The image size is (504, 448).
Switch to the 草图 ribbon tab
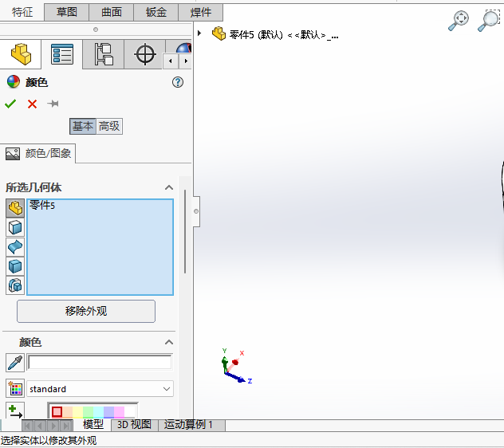(x=66, y=12)
